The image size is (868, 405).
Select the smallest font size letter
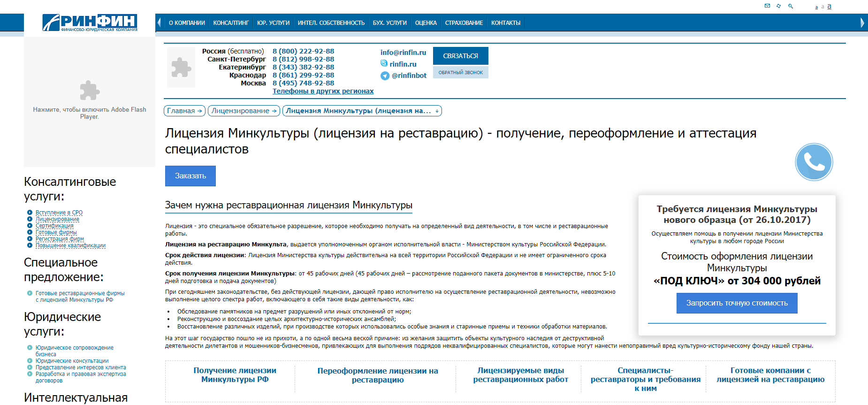(816, 8)
